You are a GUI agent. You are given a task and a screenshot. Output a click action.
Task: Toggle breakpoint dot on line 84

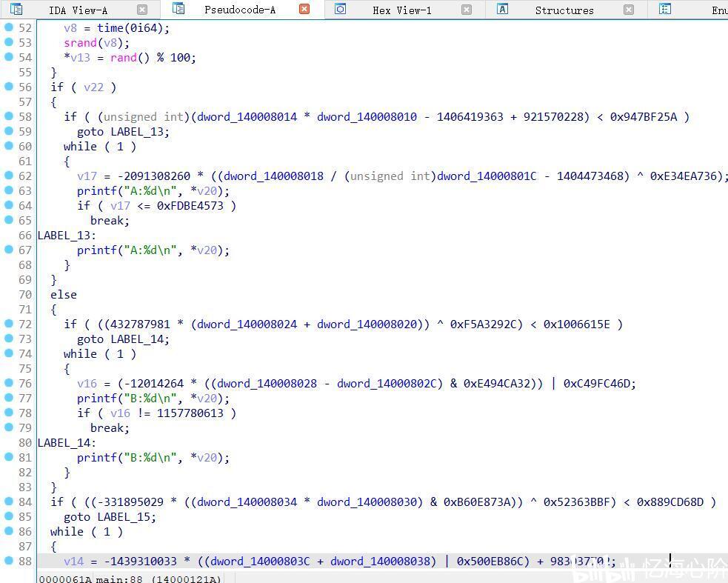tap(8, 502)
